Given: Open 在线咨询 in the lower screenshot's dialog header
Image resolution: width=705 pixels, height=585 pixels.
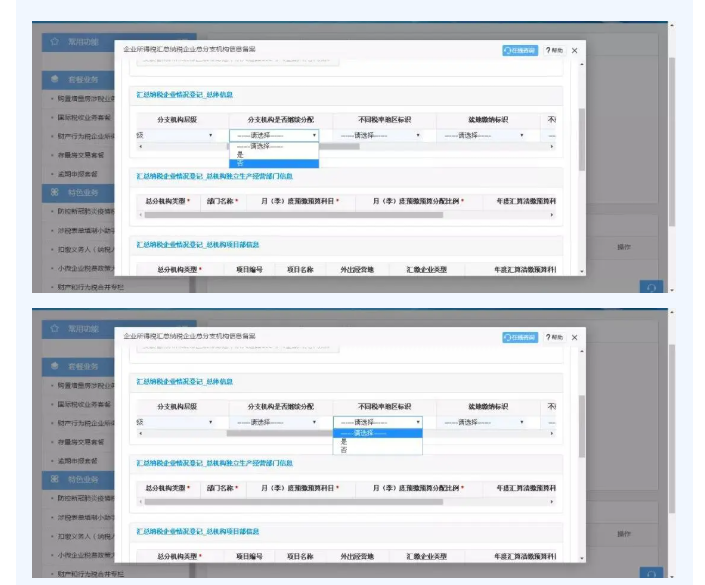Looking at the screenshot, I should (520, 337).
